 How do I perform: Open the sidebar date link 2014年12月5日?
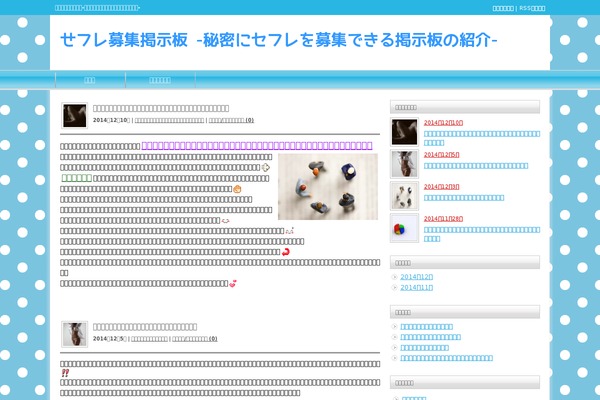[x=442, y=155]
